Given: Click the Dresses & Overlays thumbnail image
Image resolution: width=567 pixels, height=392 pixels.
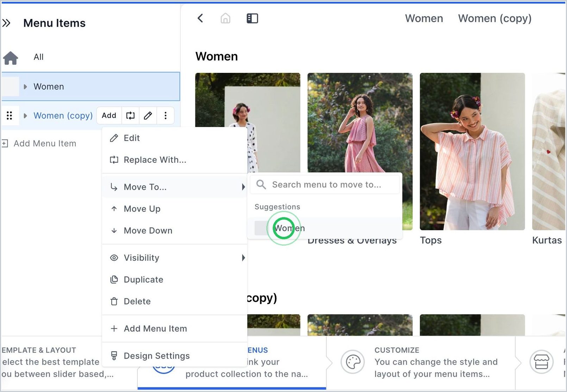Looking at the screenshot, I should click(x=360, y=122).
